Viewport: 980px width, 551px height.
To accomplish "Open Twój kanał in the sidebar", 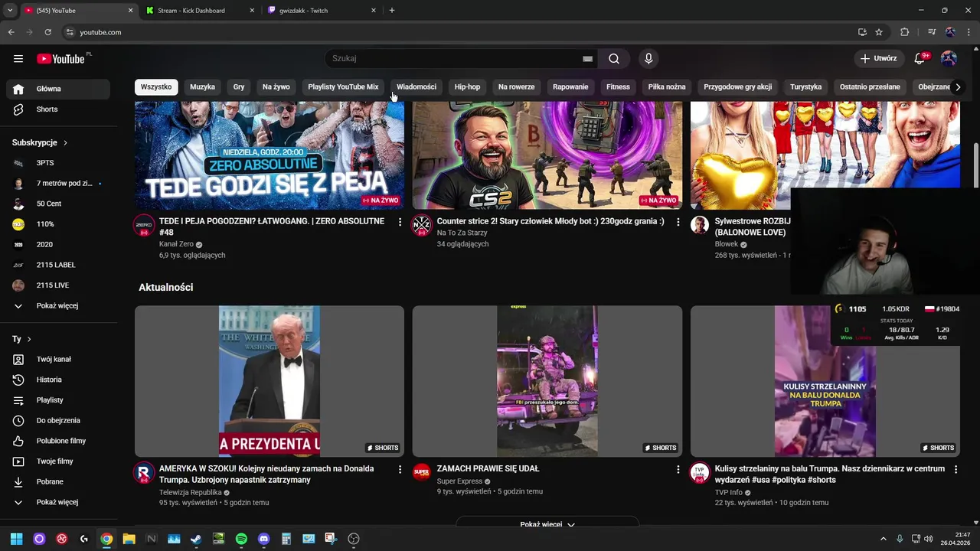I will point(58,359).
